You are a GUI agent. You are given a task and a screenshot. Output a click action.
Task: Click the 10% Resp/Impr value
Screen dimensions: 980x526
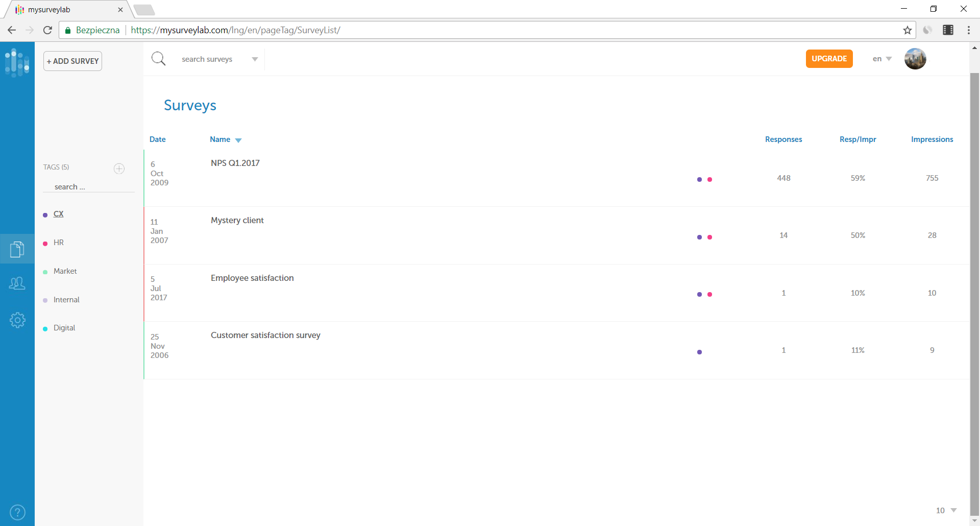pos(858,293)
